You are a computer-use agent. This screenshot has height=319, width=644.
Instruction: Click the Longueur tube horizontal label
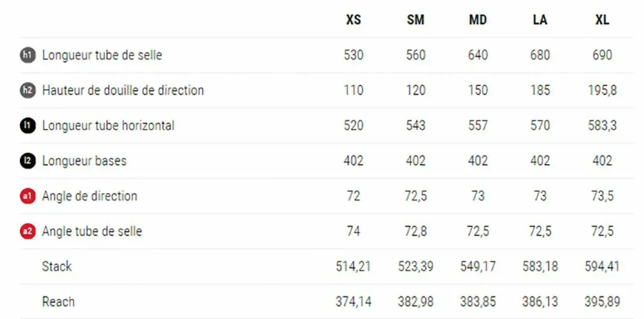click(x=108, y=126)
